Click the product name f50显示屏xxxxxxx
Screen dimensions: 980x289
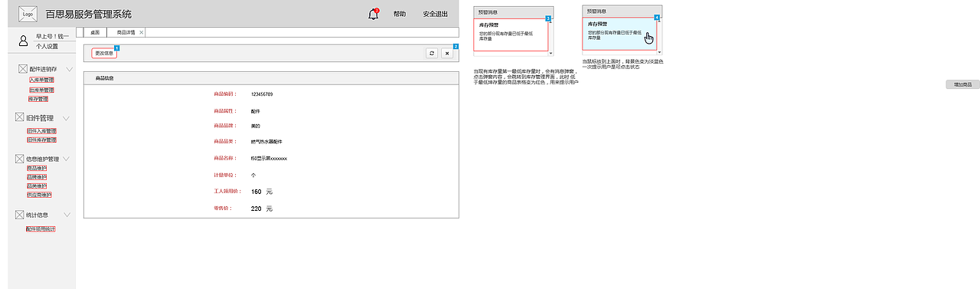point(269,158)
